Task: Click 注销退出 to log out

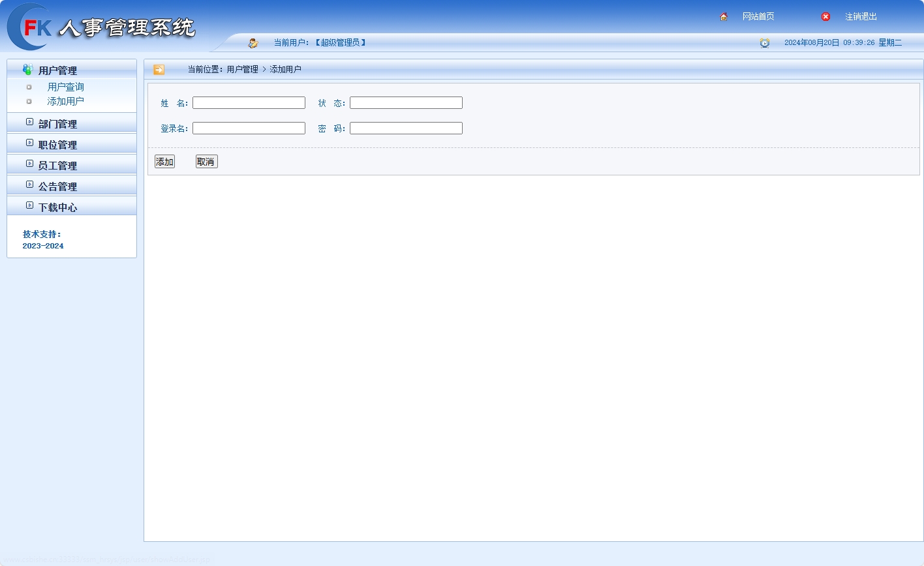Action: (861, 17)
